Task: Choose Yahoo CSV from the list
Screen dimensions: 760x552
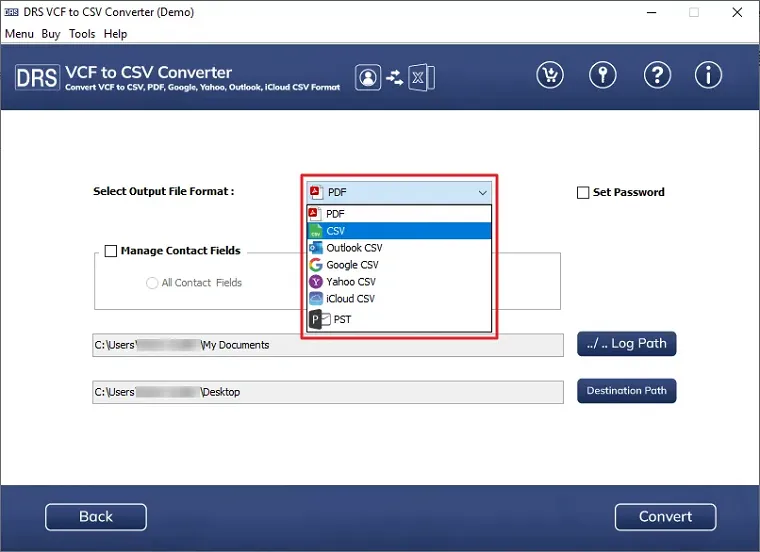Action: pos(399,282)
